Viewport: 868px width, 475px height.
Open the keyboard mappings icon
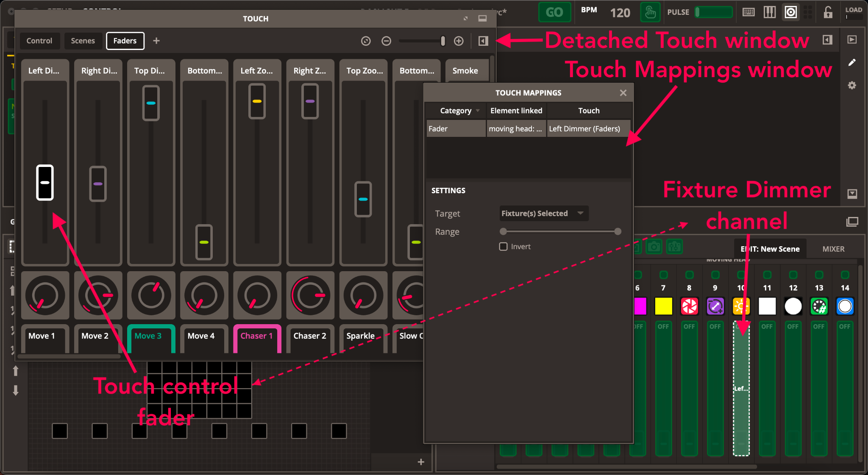(748, 12)
